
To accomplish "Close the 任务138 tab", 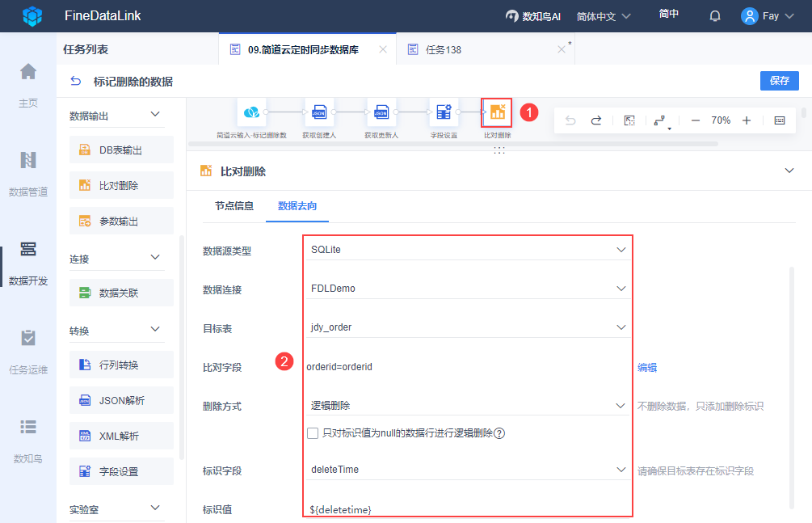I will click(562, 49).
